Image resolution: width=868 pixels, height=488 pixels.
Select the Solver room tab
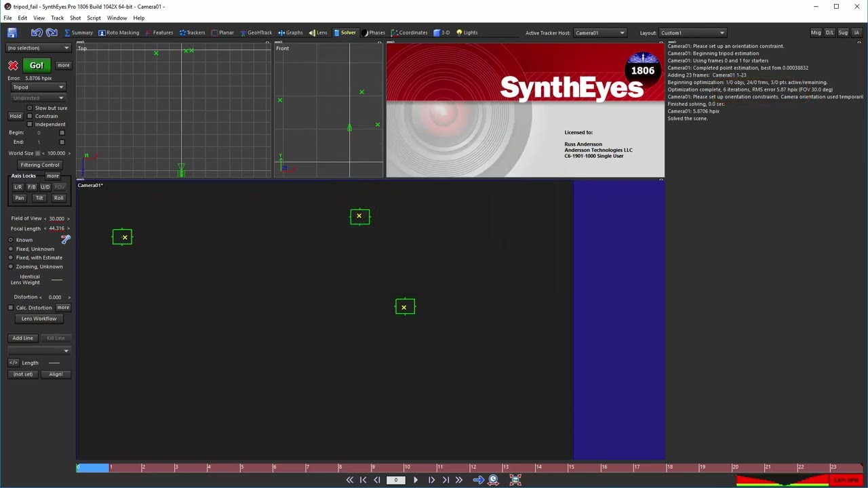click(x=344, y=33)
